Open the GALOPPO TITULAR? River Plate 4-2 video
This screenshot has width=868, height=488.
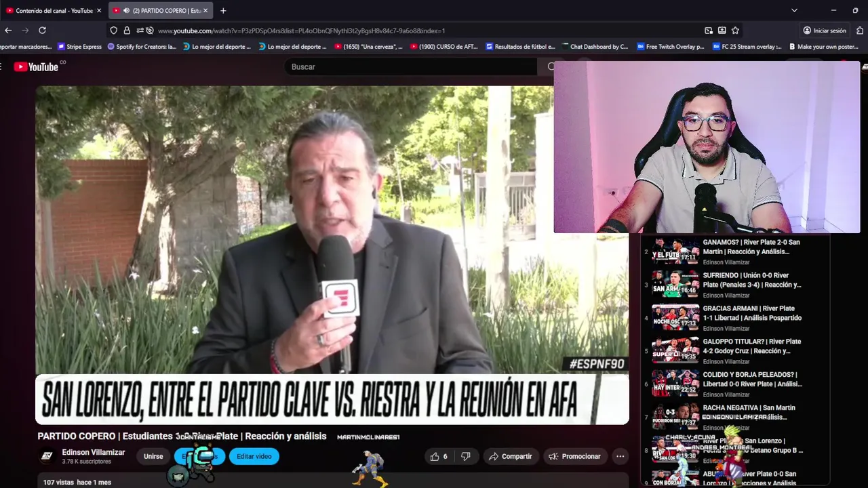click(x=736, y=351)
